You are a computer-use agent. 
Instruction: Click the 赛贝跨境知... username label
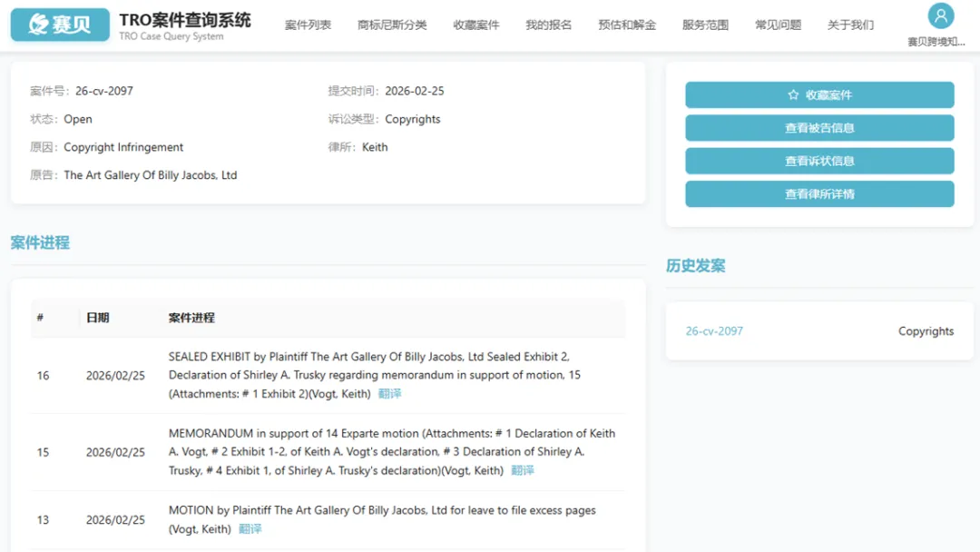pos(936,42)
